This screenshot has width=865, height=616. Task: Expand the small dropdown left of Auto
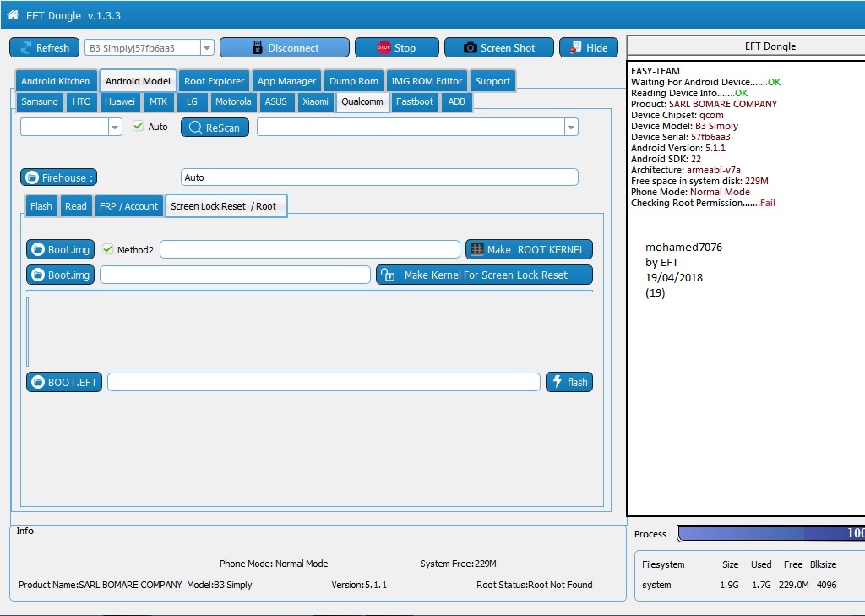115,127
